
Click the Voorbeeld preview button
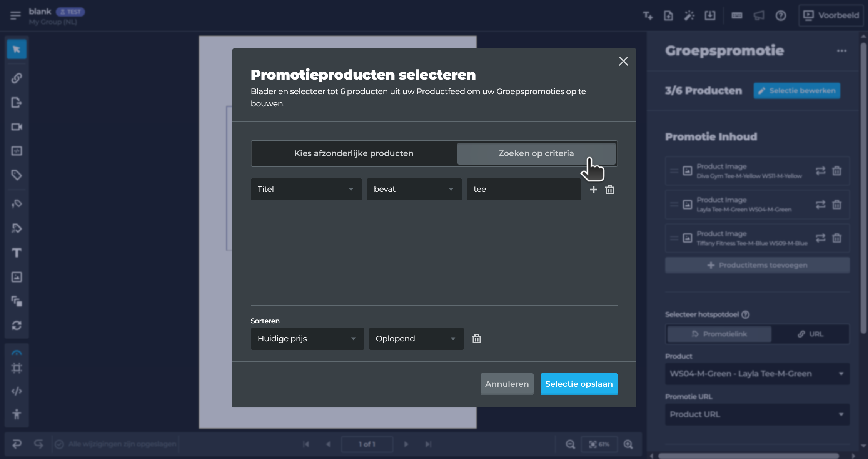[831, 15]
